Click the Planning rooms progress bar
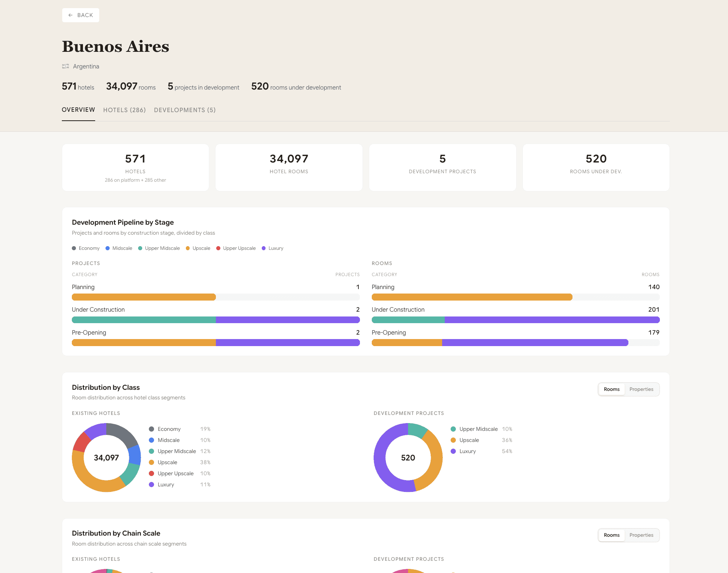Viewport: 728px width, 573px height. pos(515,297)
